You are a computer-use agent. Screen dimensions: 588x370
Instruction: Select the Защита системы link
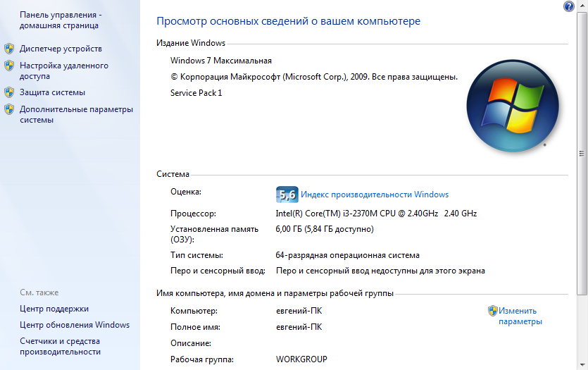[x=52, y=92]
